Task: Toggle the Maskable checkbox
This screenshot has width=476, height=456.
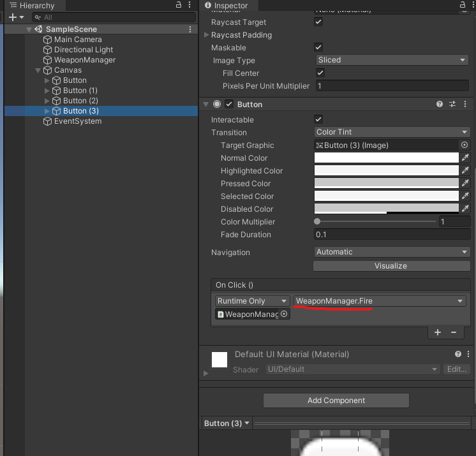Action: pyautogui.click(x=318, y=47)
